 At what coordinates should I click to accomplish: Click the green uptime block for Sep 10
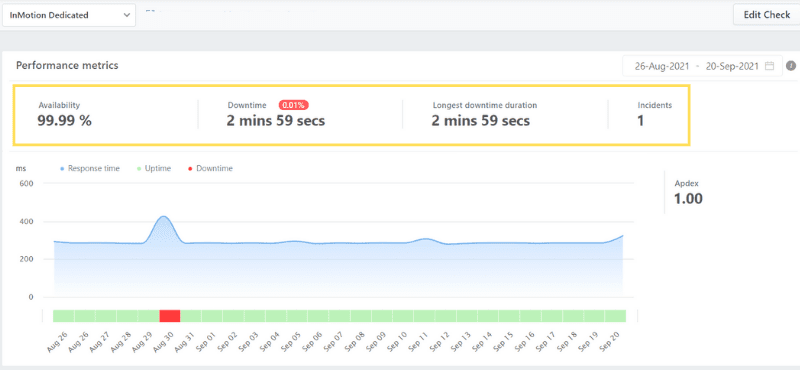point(403,315)
